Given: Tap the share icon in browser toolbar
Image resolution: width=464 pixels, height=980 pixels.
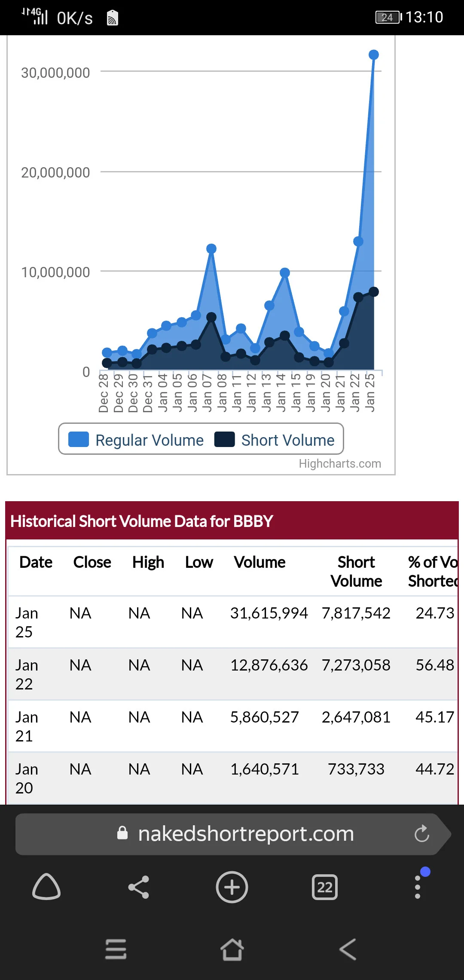Looking at the screenshot, I should click(139, 887).
